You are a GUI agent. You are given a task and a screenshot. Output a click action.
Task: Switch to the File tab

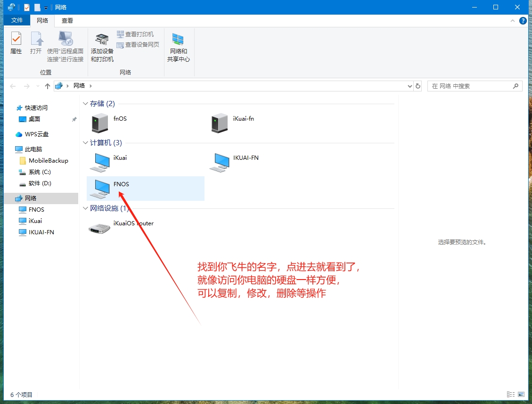pos(16,20)
